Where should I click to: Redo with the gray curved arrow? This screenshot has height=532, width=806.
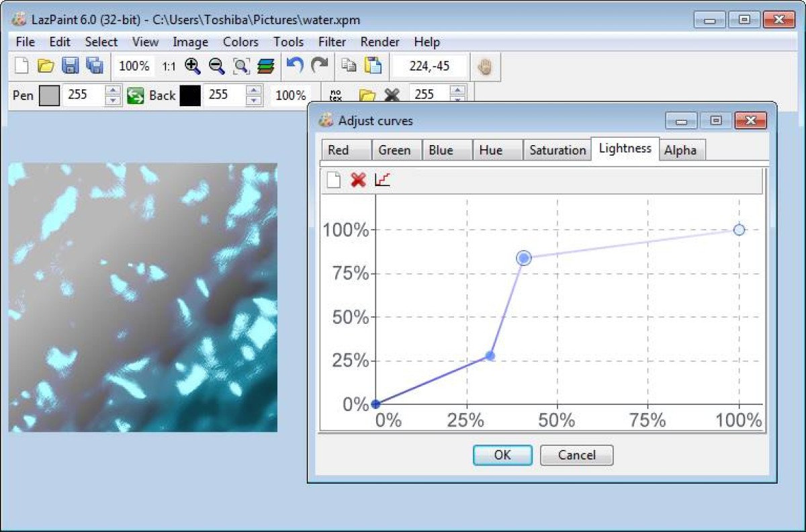point(320,65)
